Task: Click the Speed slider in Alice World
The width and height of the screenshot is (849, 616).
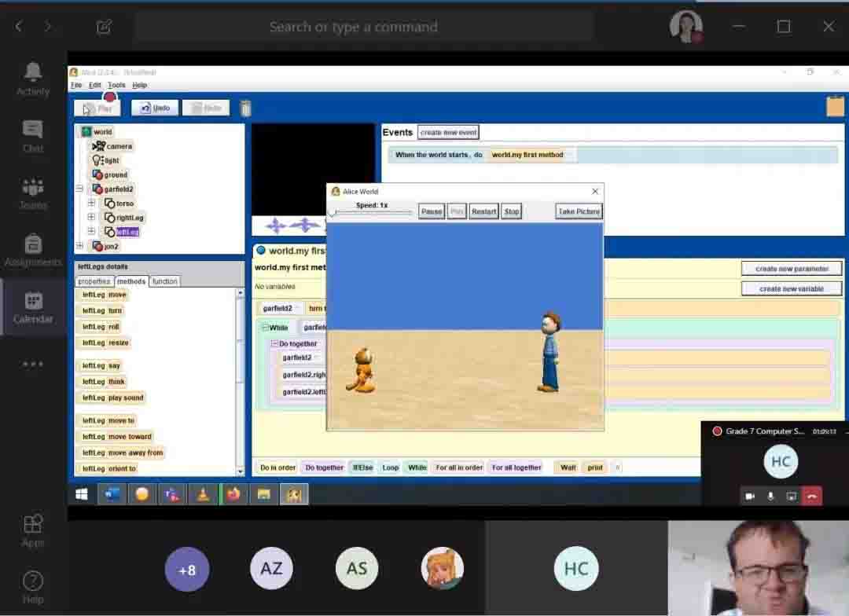Action: (372, 213)
